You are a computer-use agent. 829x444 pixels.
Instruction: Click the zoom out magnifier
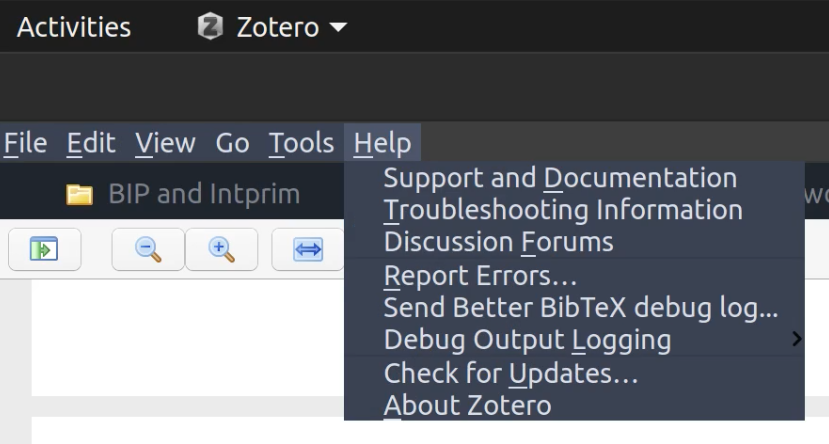click(x=148, y=249)
